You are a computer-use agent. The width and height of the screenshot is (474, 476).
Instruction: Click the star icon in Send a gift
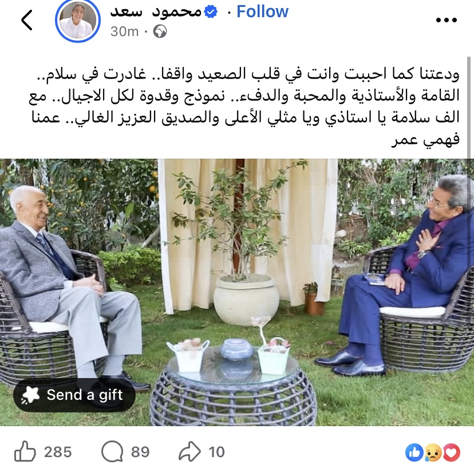click(x=30, y=395)
